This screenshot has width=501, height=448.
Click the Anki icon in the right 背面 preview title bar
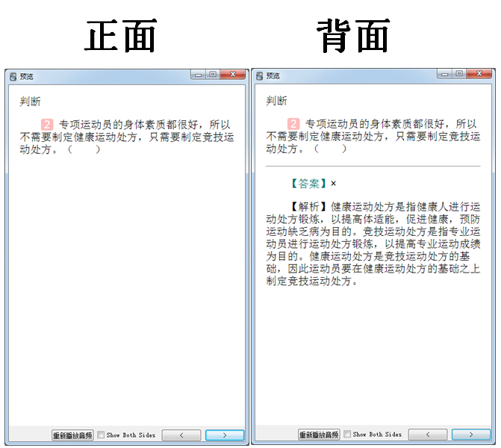click(x=259, y=76)
